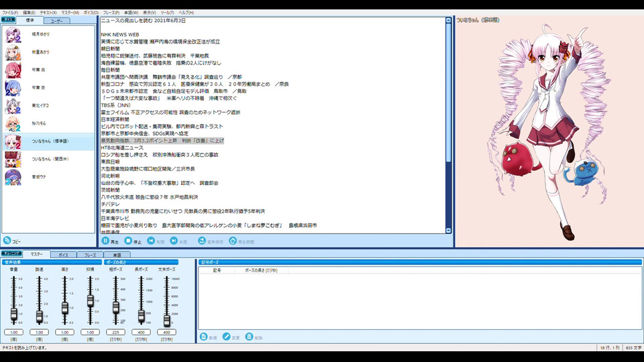
Task: Show the 再生時間 playback time icon
Action: click(233, 241)
